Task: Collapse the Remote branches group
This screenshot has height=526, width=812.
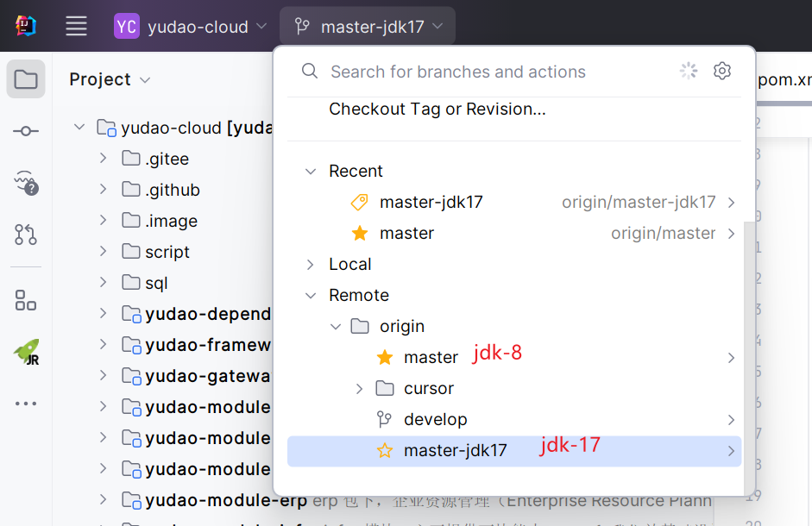Action: 310,296
